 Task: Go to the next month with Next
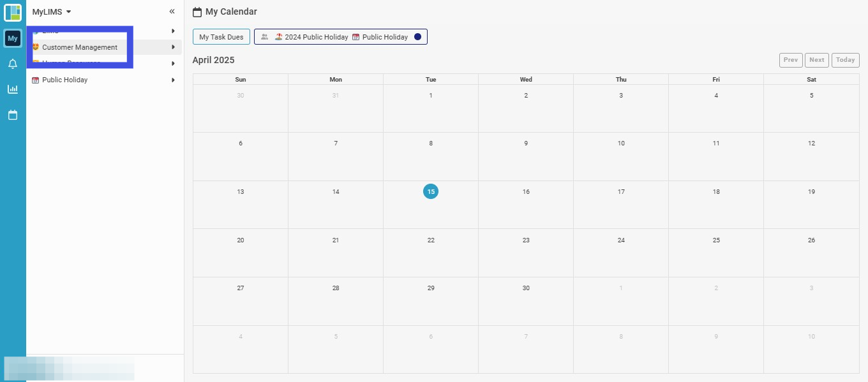[x=817, y=60]
